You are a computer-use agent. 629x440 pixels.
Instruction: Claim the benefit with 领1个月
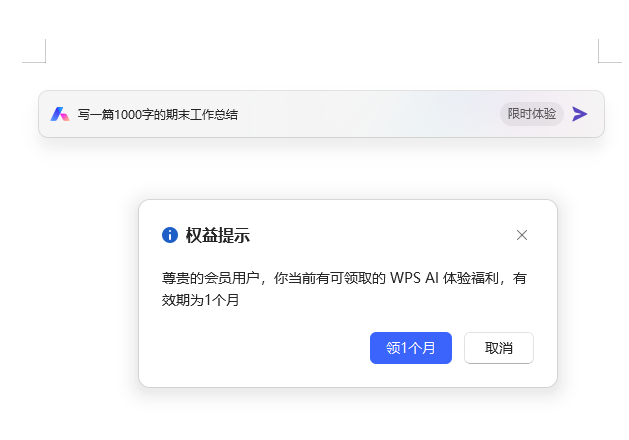pyautogui.click(x=410, y=348)
